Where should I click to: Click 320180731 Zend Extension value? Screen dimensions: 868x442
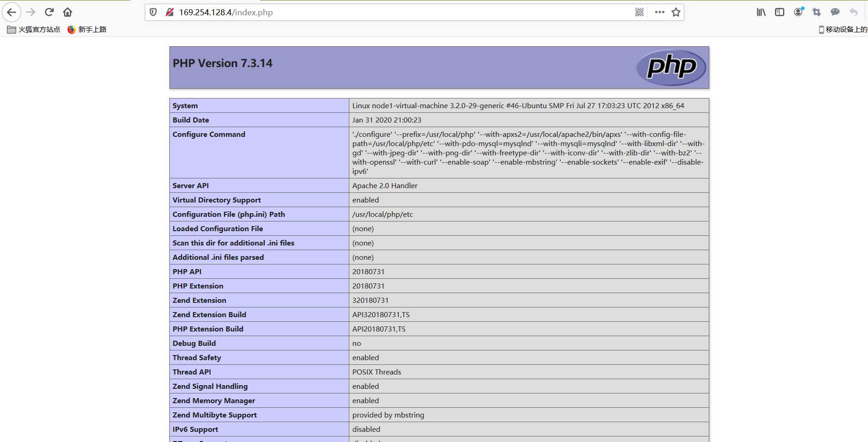371,301
